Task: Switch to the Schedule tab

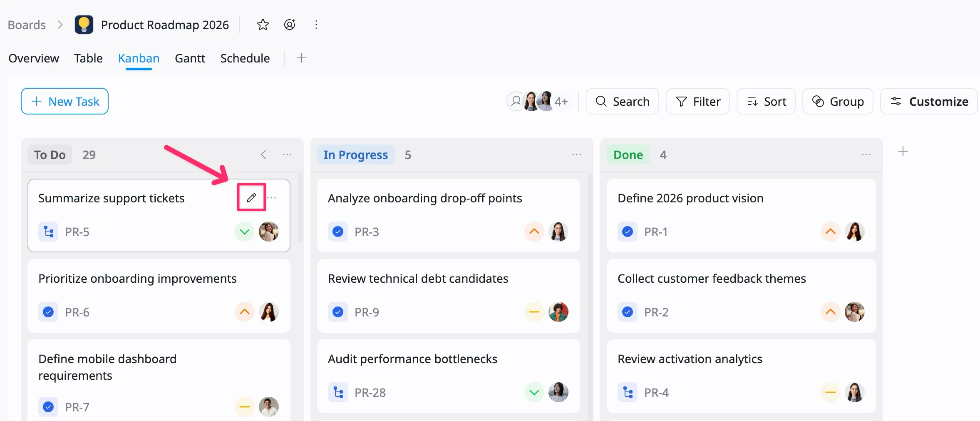Action: [245, 58]
